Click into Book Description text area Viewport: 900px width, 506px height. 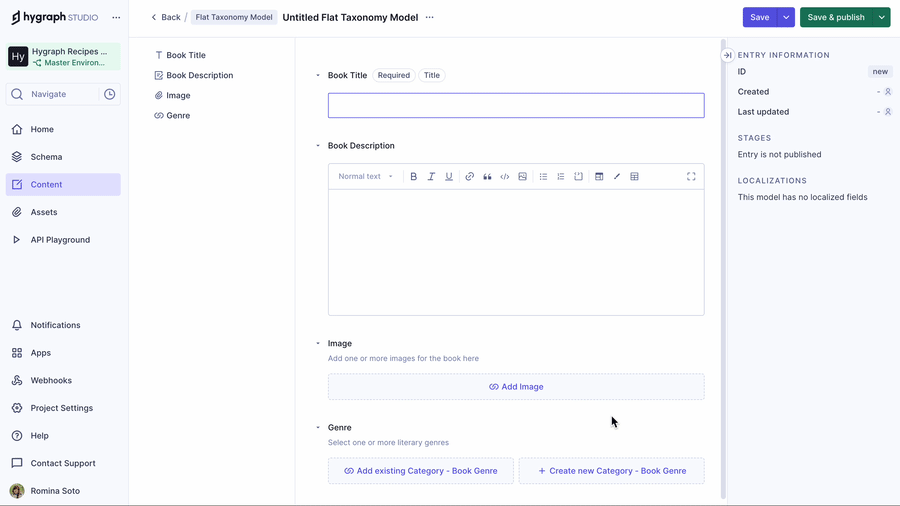[516, 252]
